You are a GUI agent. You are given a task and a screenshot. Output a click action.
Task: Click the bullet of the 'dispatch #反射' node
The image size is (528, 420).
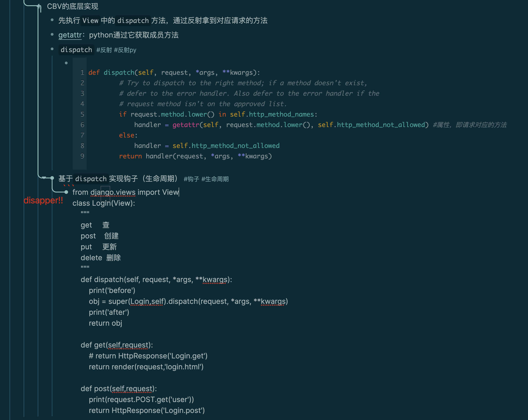tap(52, 49)
